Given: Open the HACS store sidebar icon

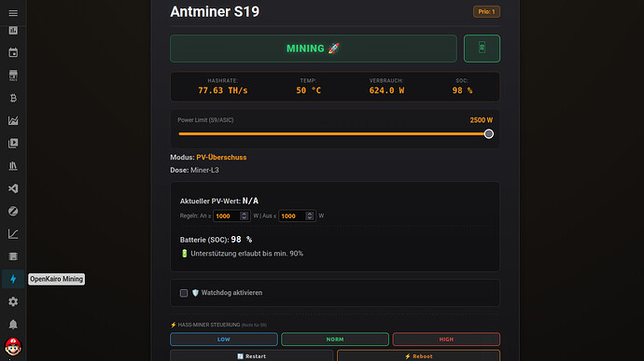Looking at the screenshot, I should pos(13,76).
